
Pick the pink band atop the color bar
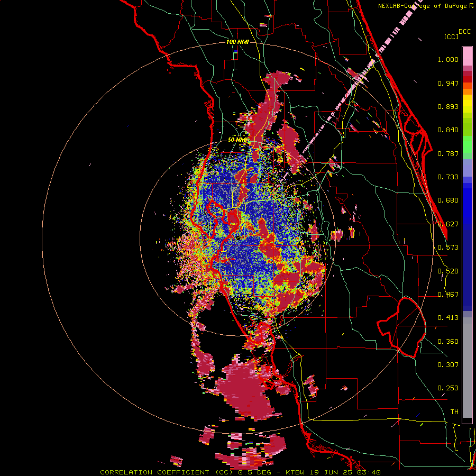pos(467,56)
